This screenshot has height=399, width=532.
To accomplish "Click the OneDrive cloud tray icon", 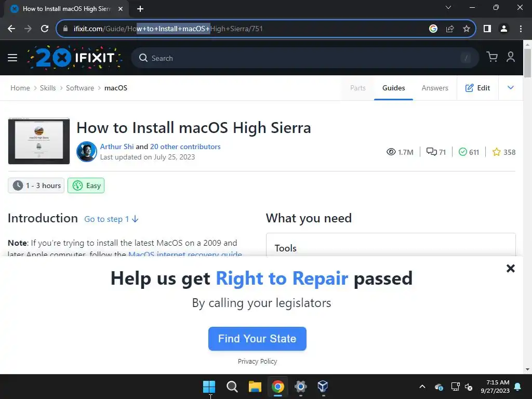I will click(x=438, y=387).
